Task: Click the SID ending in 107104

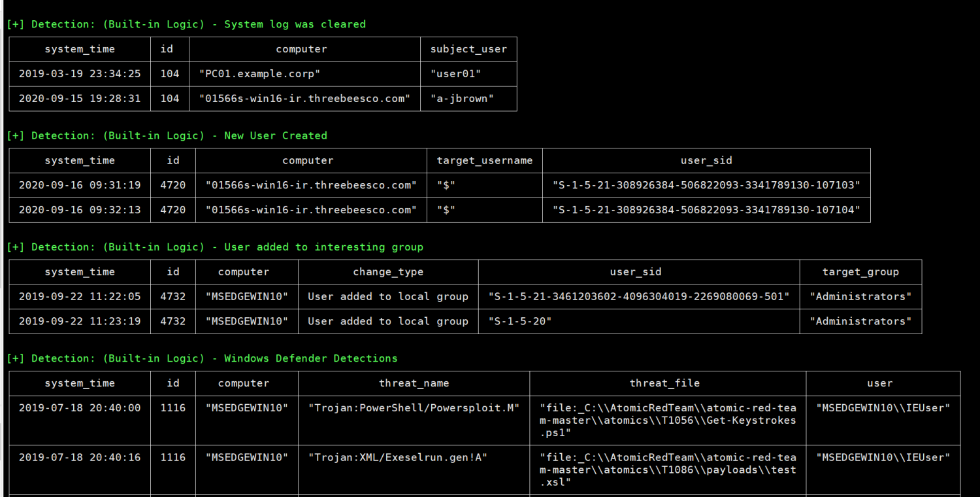Action: pyautogui.click(x=706, y=210)
